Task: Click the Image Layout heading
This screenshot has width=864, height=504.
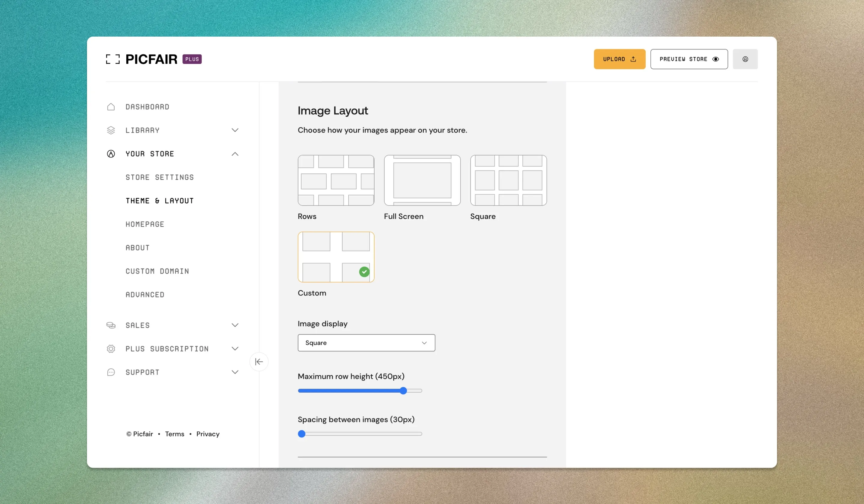Action: (x=333, y=110)
